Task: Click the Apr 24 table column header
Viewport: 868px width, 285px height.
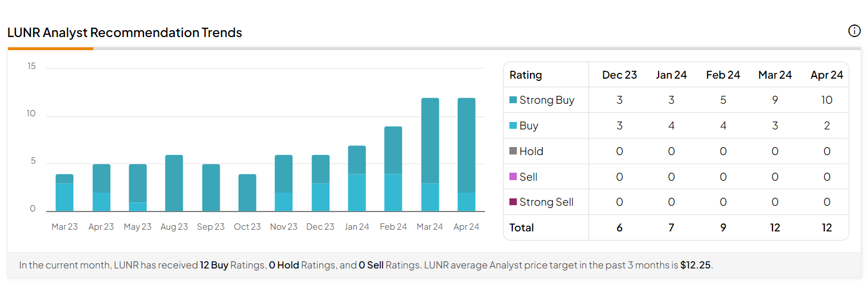Action: pos(826,75)
